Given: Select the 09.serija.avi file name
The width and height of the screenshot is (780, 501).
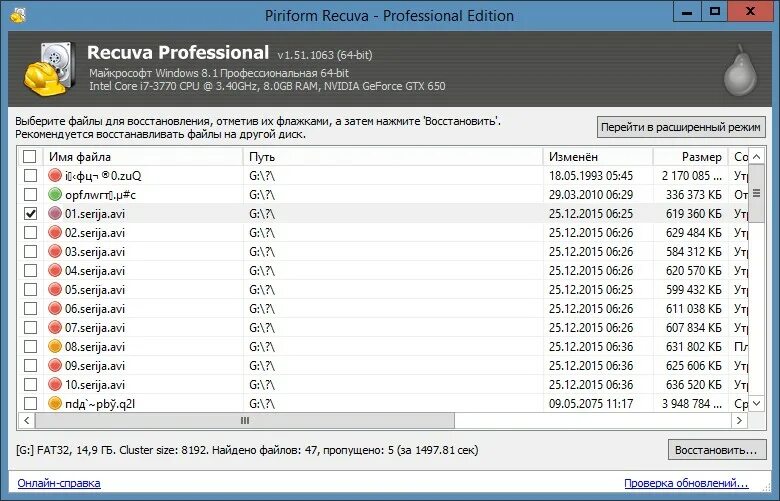Looking at the screenshot, I should [95, 366].
